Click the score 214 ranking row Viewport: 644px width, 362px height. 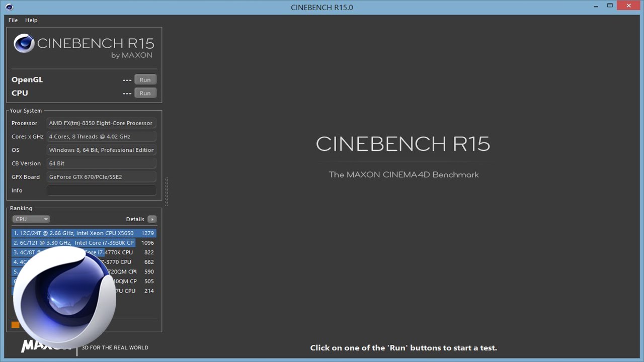click(x=84, y=291)
